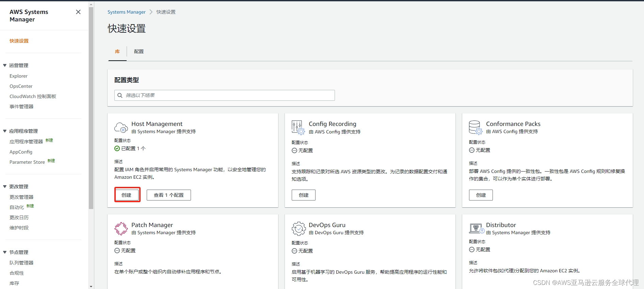
Task: Click the breadcrumb chevron separator
Action: 151,12
